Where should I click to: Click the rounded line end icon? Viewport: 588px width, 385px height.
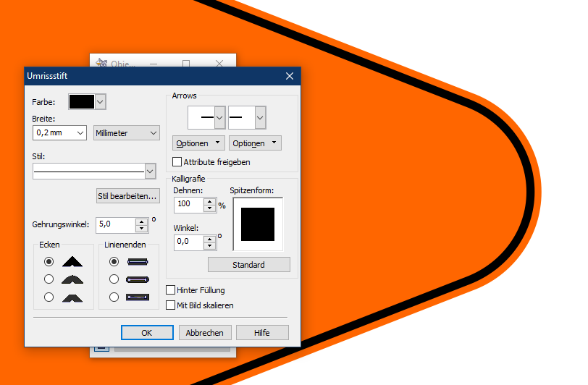coord(138,279)
